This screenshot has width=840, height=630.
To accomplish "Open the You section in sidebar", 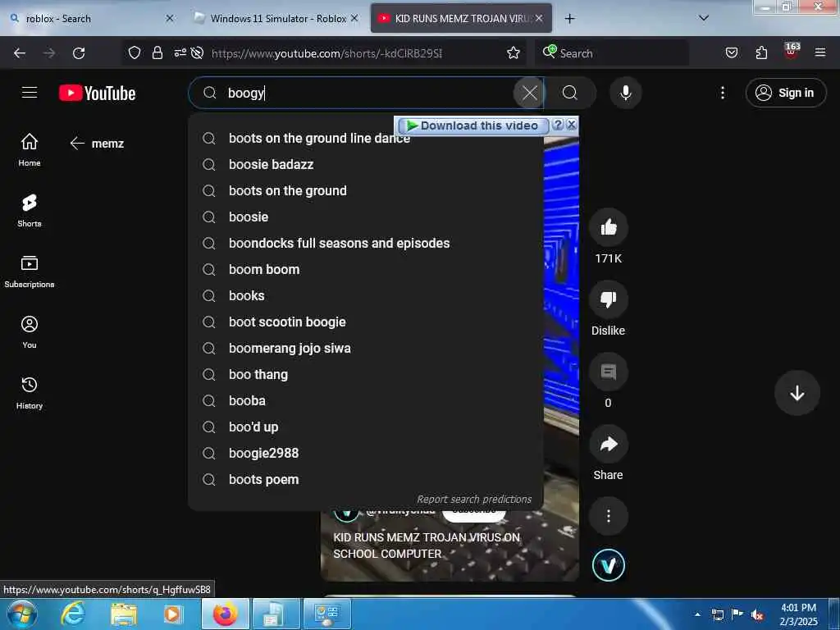I will (30, 332).
